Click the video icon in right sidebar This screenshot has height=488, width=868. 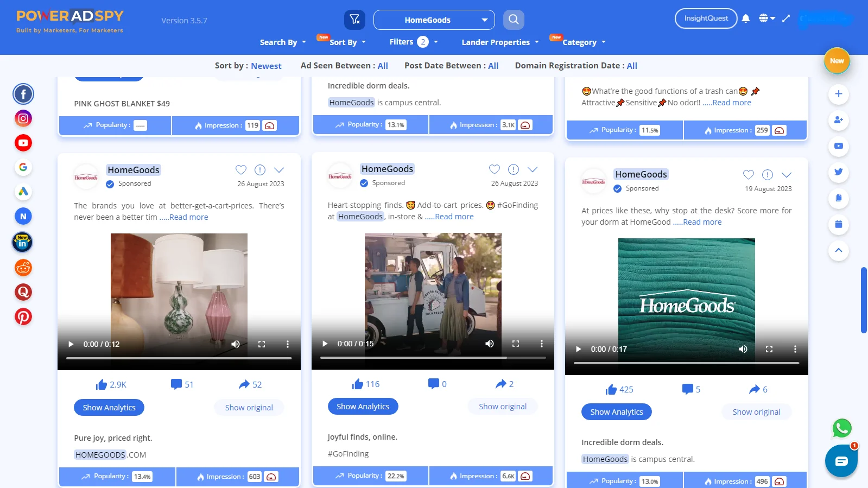839,146
